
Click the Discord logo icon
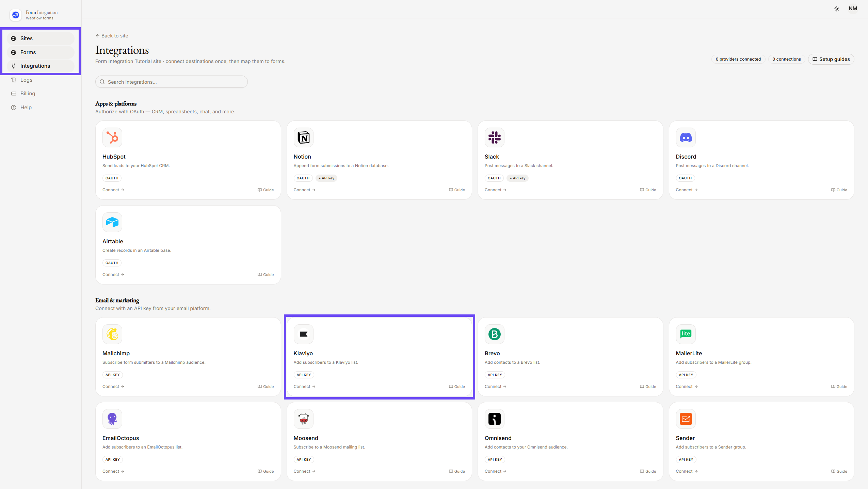(x=686, y=137)
